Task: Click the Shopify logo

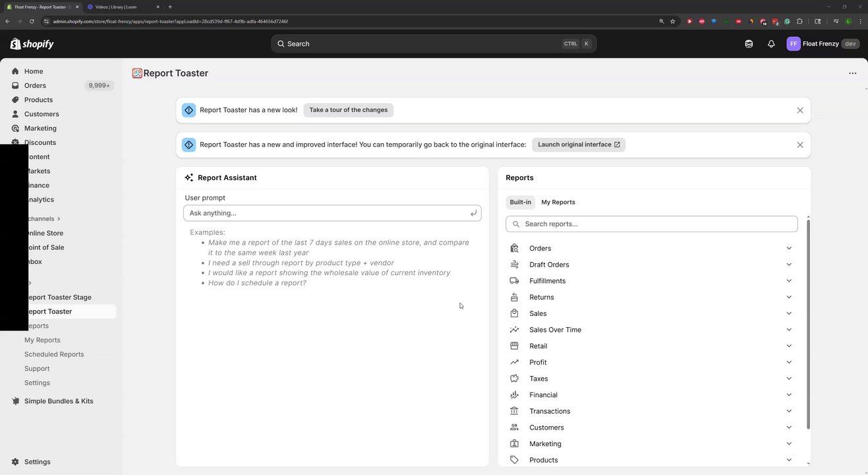Action: coord(32,44)
